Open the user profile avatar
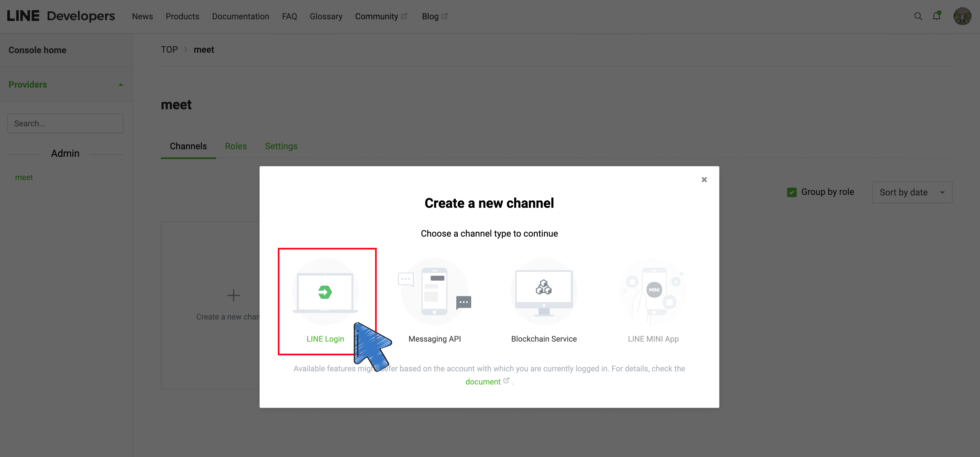Viewport: 980px width, 457px height. [962, 16]
